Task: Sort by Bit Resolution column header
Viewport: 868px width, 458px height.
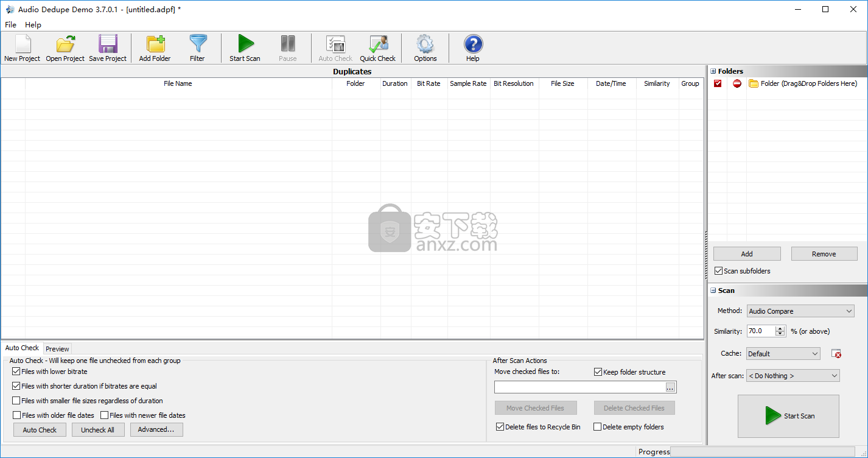Action: pos(514,83)
